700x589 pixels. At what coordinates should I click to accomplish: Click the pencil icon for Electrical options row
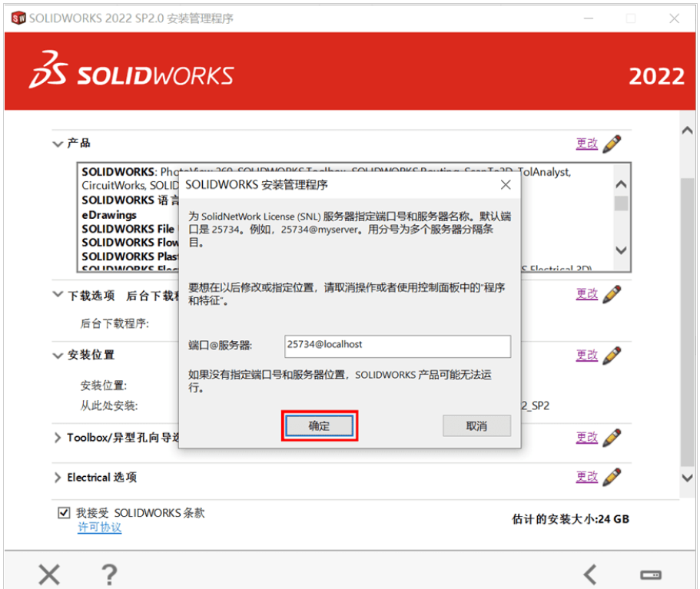[612, 477]
